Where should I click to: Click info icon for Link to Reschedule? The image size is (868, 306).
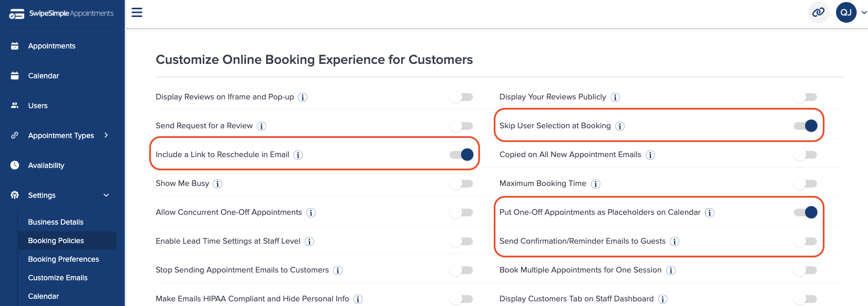pyautogui.click(x=298, y=155)
